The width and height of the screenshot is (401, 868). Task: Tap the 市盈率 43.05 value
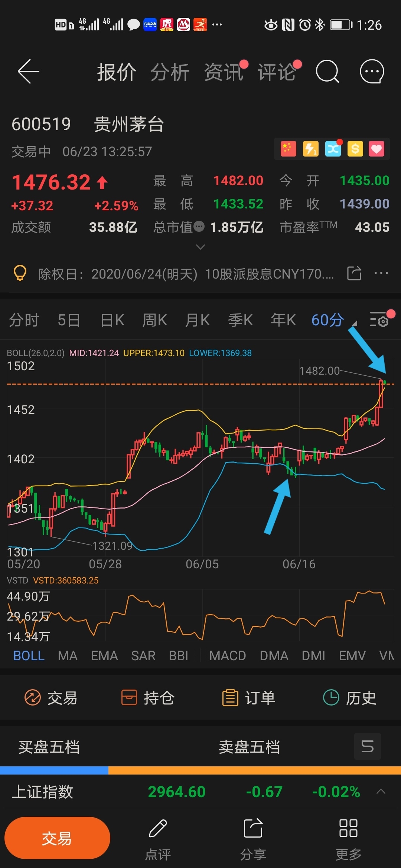point(372,227)
